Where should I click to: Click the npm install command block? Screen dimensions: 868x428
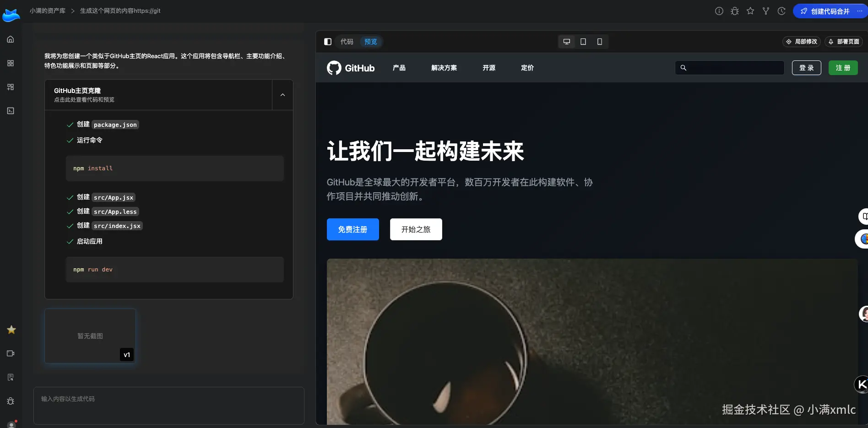pyautogui.click(x=175, y=168)
